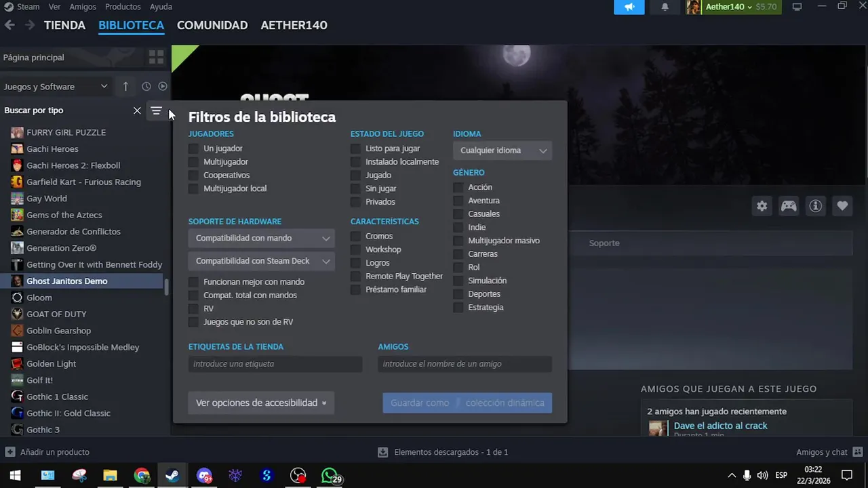Viewport: 868px width, 488px height.
Task: Filter ready-to-play games play icon
Action: pos(163,86)
